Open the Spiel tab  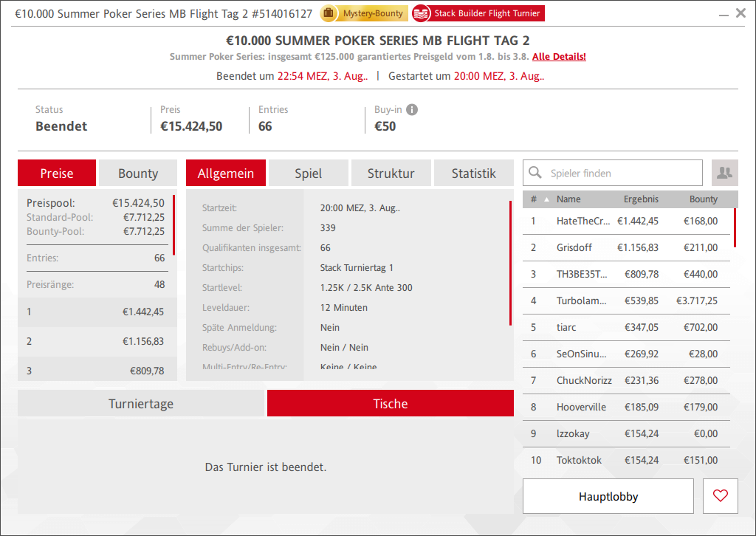pos(308,173)
